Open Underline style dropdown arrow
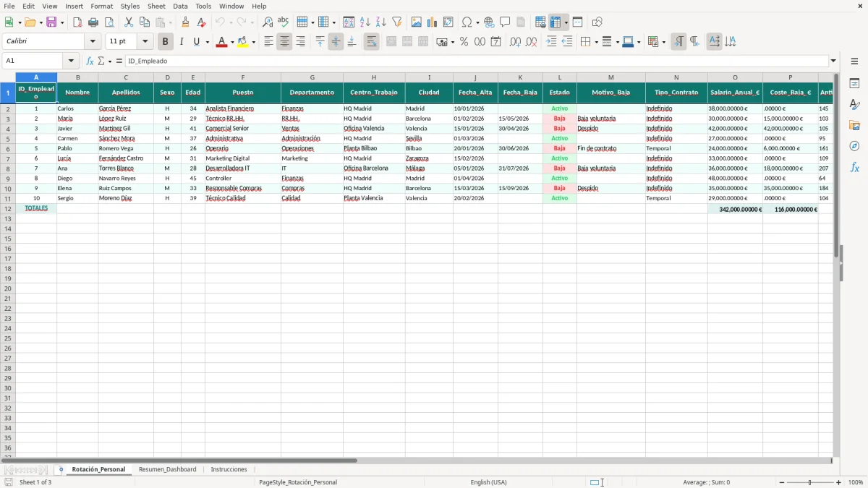 (207, 42)
